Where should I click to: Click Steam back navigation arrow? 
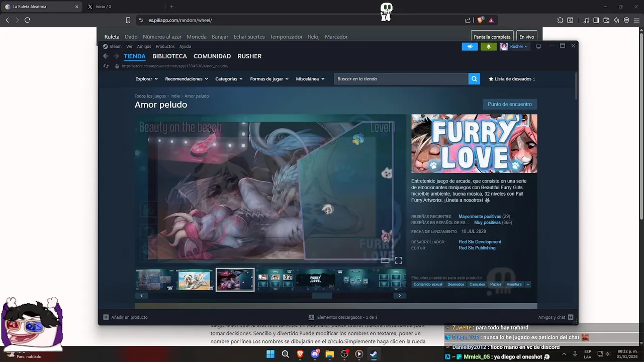[x=106, y=56]
